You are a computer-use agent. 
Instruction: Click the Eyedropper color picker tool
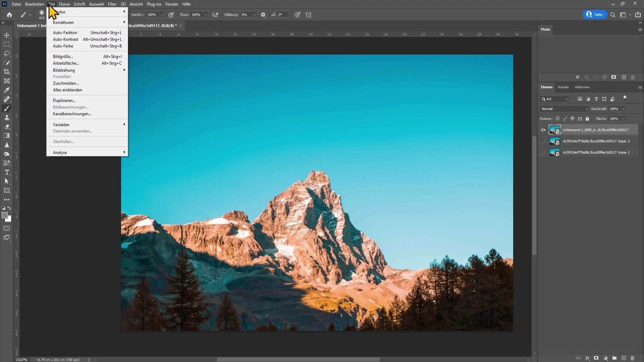tap(7, 90)
